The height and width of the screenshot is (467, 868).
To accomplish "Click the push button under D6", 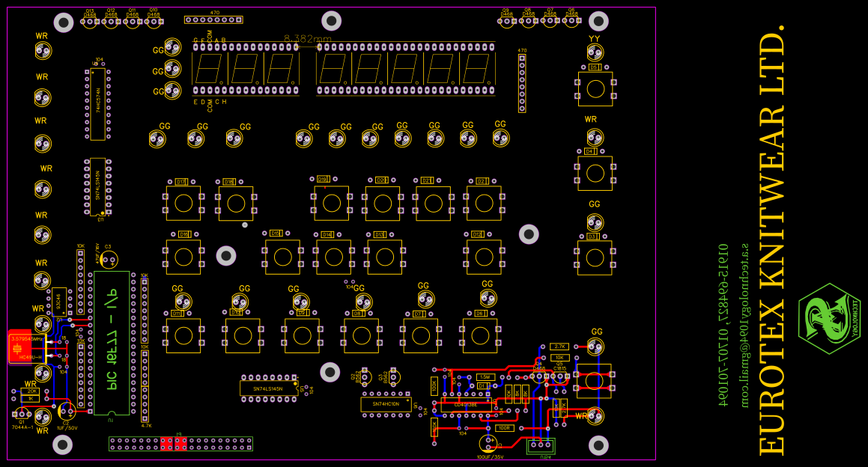I will [480, 336].
